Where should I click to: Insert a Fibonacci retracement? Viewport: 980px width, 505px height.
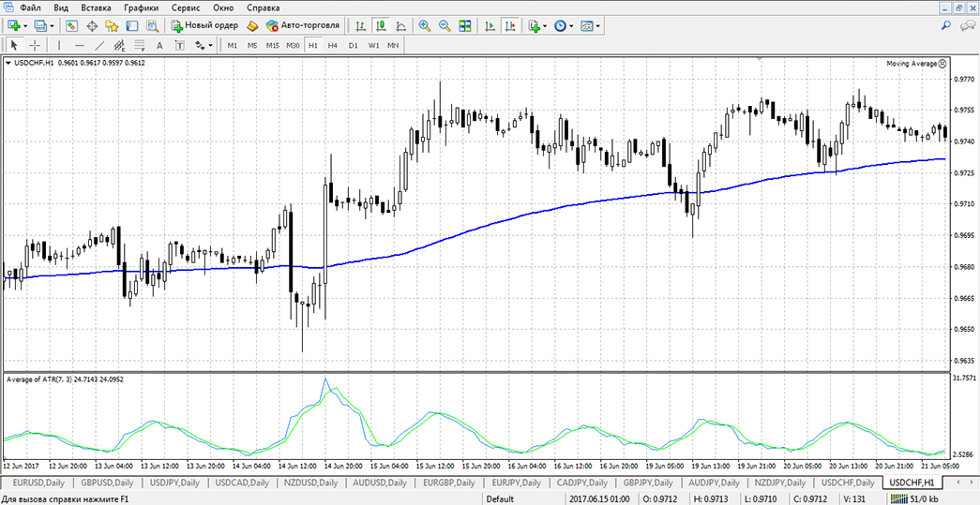[140, 45]
